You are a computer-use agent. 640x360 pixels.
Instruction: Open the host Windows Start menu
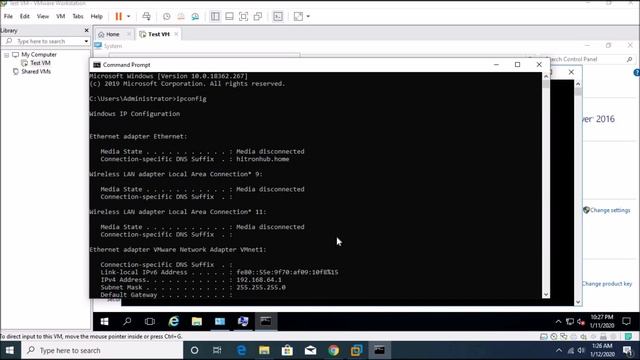[x=10, y=350]
